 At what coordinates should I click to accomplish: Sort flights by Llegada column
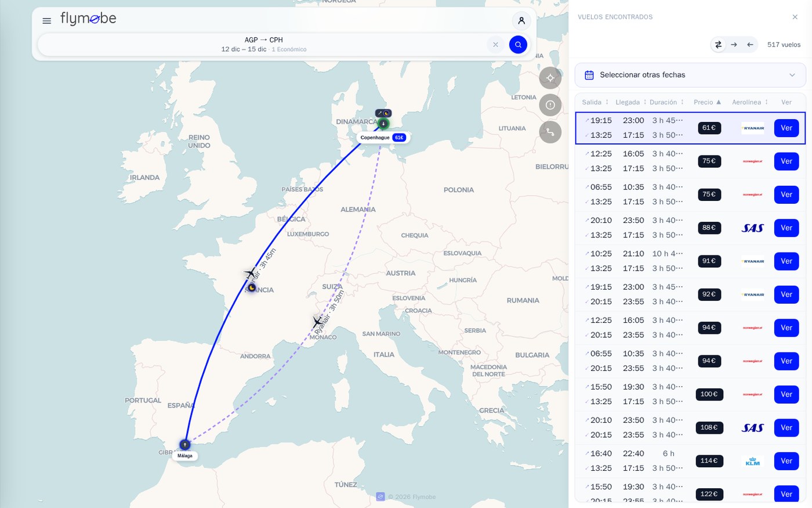click(631, 102)
